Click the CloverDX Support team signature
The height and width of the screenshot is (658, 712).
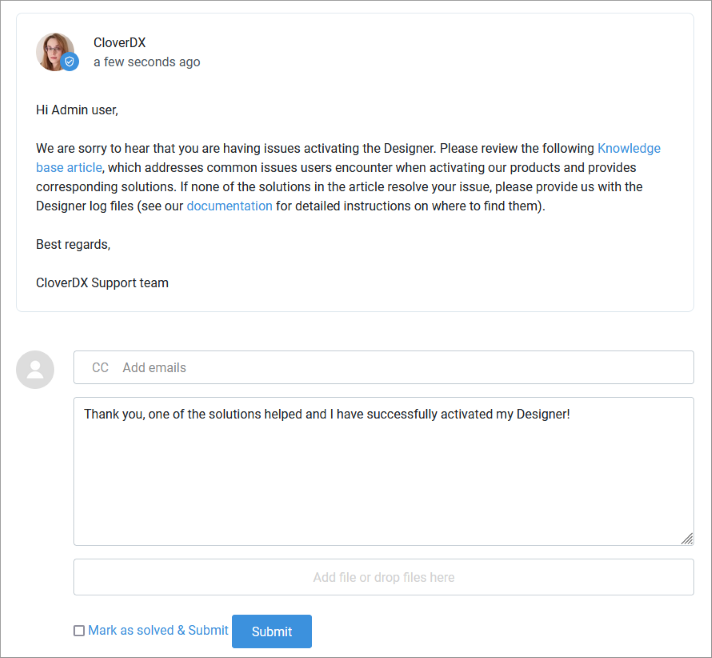click(x=102, y=283)
